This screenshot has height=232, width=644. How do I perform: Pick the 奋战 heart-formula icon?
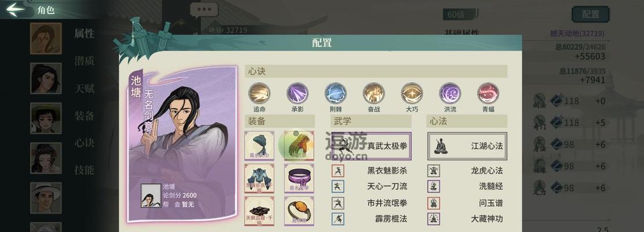(374, 93)
